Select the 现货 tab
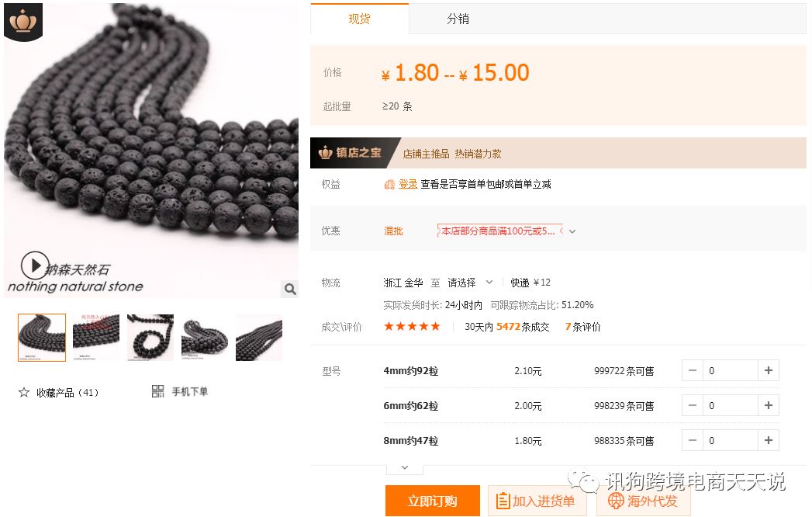This screenshot has width=812, height=517. tap(359, 19)
